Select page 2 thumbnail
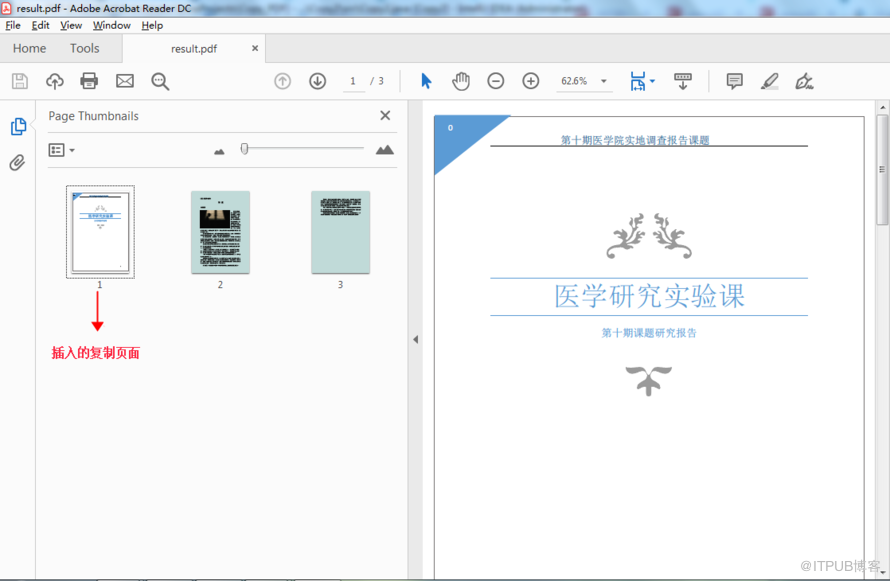The image size is (890, 581). [220, 232]
